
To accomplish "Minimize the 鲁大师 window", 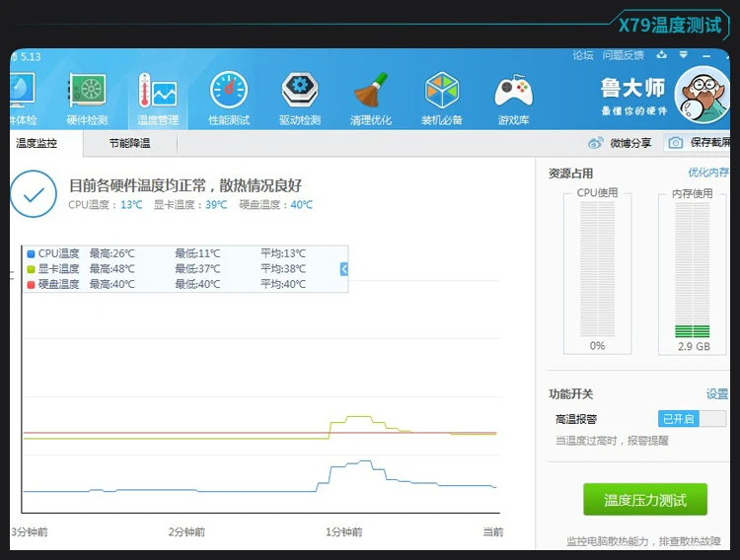I will (706, 55).
